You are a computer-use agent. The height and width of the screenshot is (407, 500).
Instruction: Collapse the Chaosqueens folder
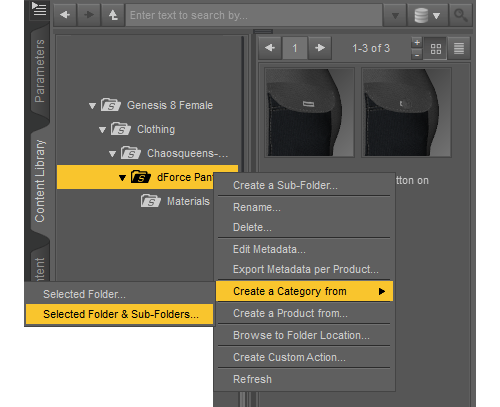tap(112, 154)
